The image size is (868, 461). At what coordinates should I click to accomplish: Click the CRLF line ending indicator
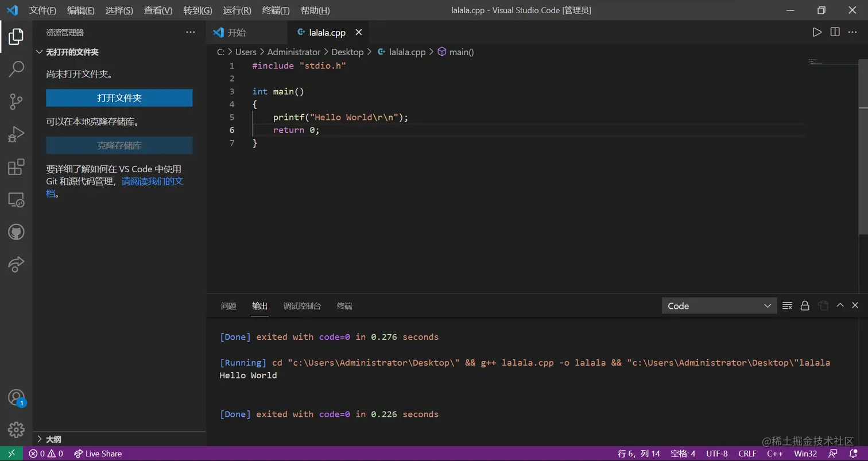tap(747, 454)
